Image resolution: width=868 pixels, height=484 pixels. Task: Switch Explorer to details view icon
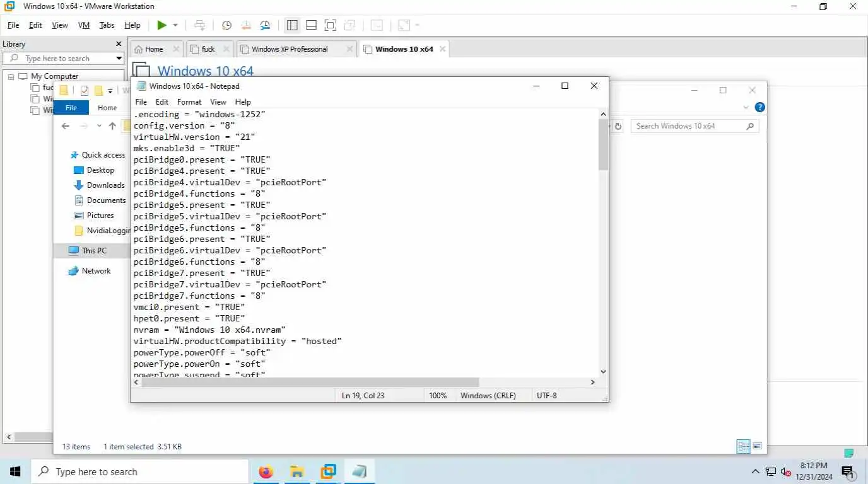[744, 446]
